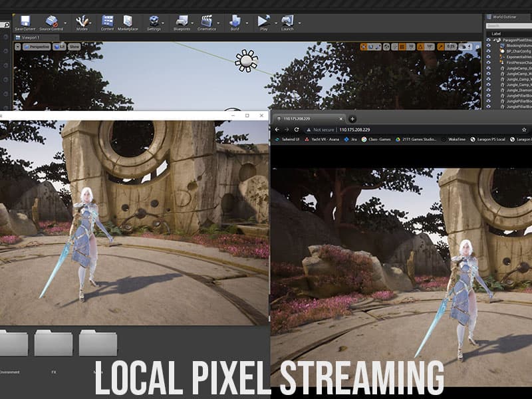Open the Content browser icon
This screenshot has width=532, height=399.
(107, 21)
